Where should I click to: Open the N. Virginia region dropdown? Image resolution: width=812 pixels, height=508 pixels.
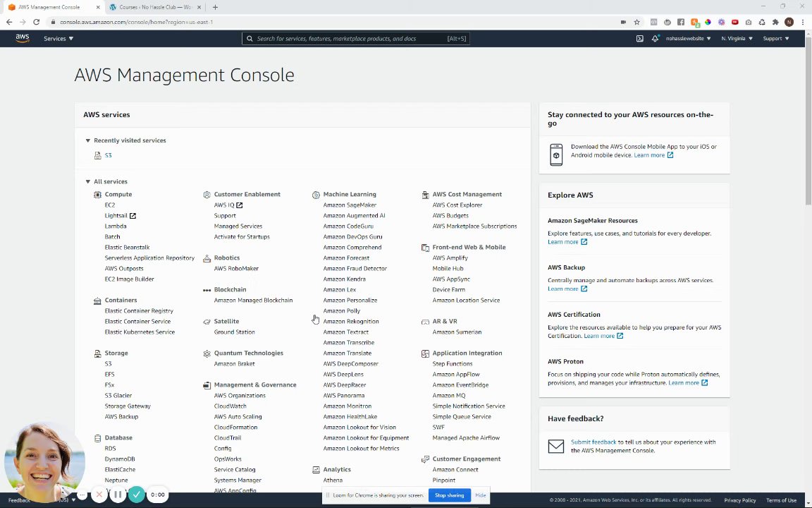[x=737, y=38]
